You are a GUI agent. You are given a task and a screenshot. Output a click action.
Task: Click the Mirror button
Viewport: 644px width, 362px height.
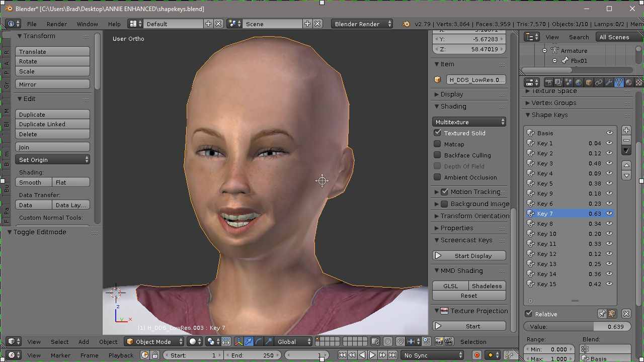52,84
